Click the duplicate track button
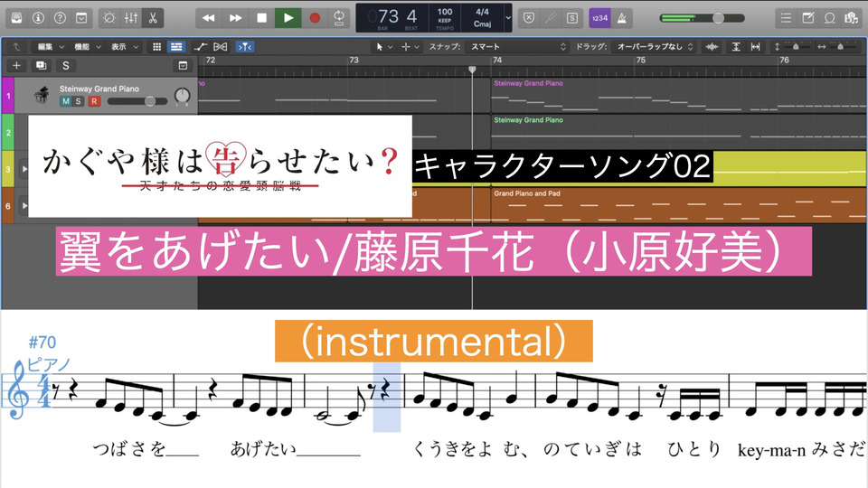 pos(41,66)
